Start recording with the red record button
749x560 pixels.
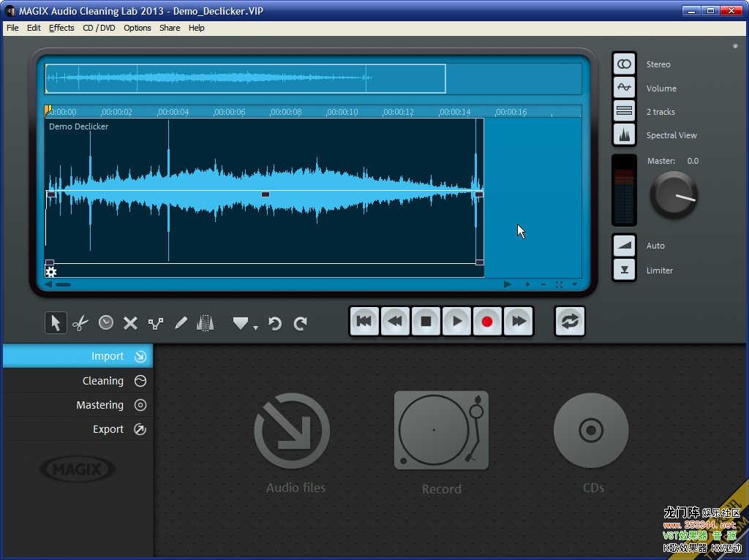tap(487, 321)
